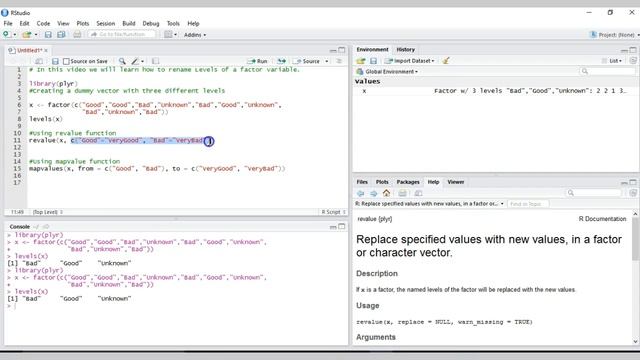Click the Find/Replace magnifier icon in editor

coord(122,61)
